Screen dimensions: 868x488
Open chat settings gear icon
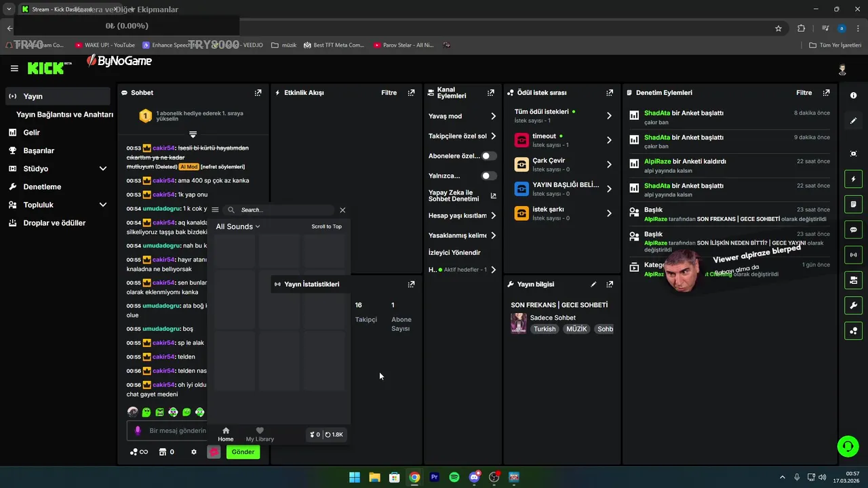(x=194, y=452)
